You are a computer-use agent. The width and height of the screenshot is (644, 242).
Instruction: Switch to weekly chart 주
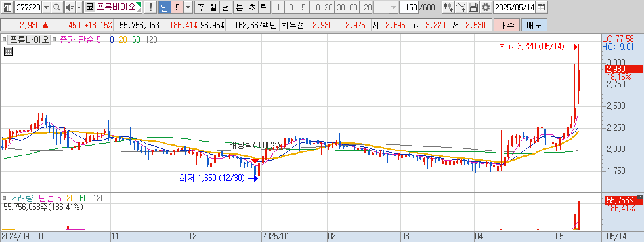200,7
